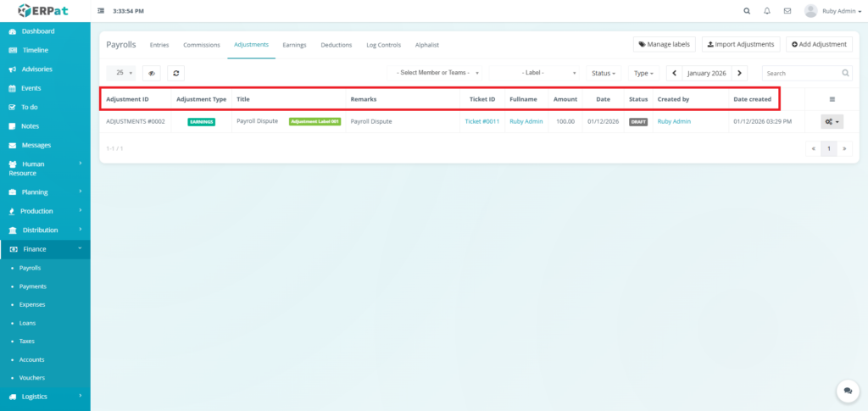This screenshot has height=411, width=868.
Task: Go to the previous month arrow
Action: pos(675,74)
